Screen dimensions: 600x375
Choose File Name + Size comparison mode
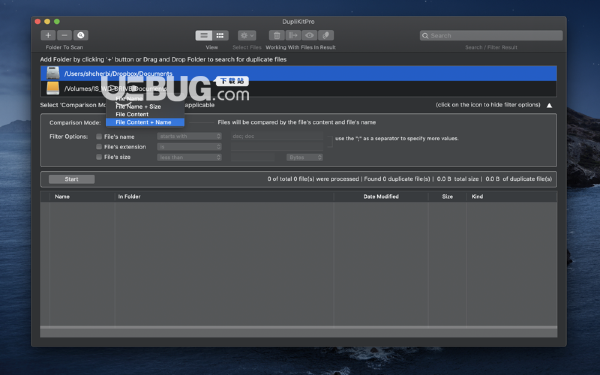(x=145, y=106)
